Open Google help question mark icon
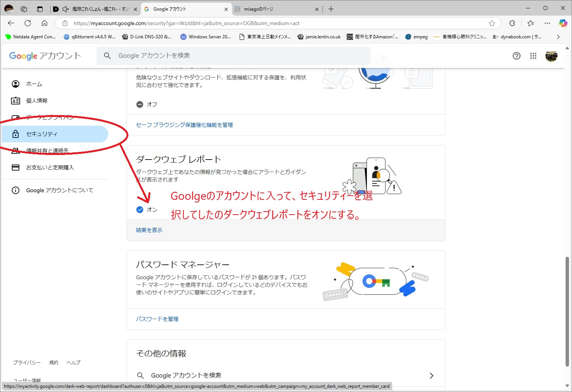Viewport: 572px width, 392px height. pyautogui.click(x=517, y=56)
